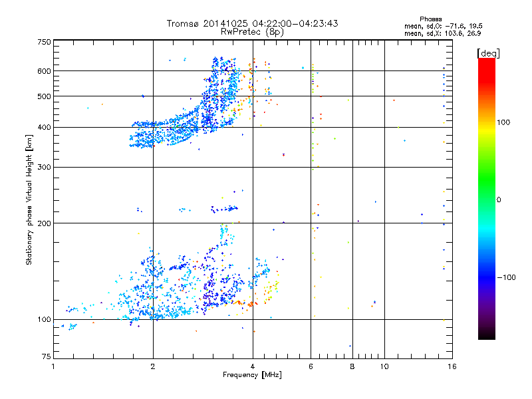Click the "Frequency [MHz]" axis label
The width and height of the screenshot is (532, 399).
[x=252, y=375]
